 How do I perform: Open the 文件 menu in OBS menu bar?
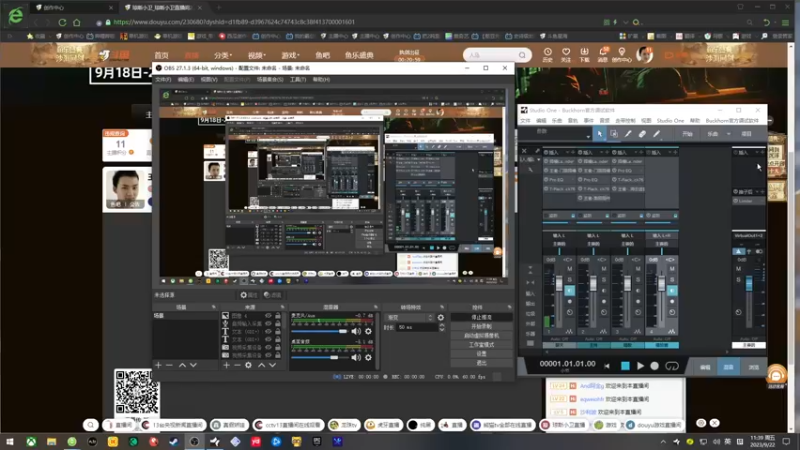162,79
